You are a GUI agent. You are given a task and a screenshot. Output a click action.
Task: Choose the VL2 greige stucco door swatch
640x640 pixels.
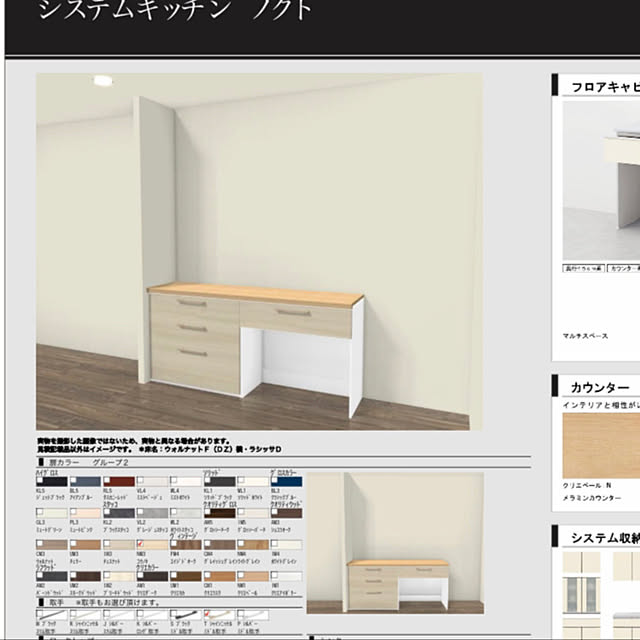point(152,513)
